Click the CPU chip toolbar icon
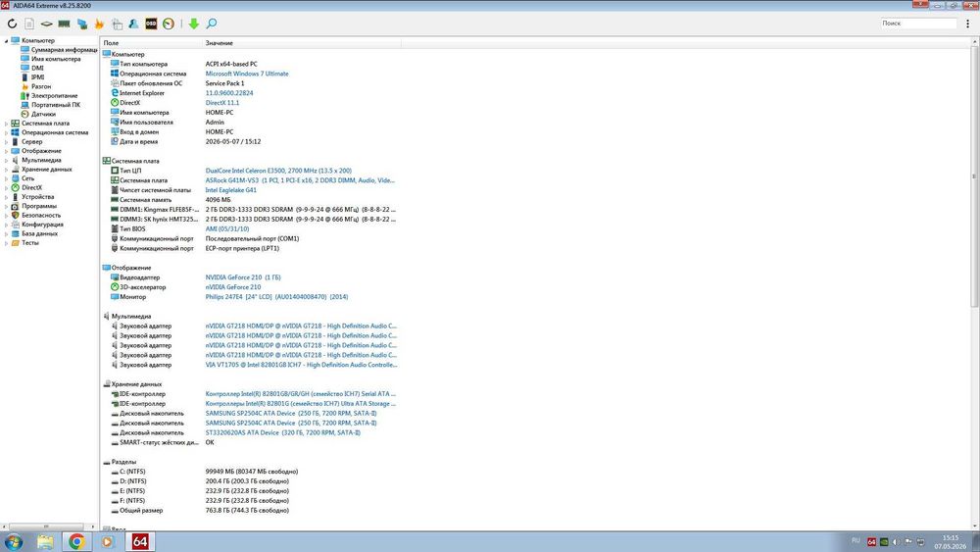 (46, 24)
